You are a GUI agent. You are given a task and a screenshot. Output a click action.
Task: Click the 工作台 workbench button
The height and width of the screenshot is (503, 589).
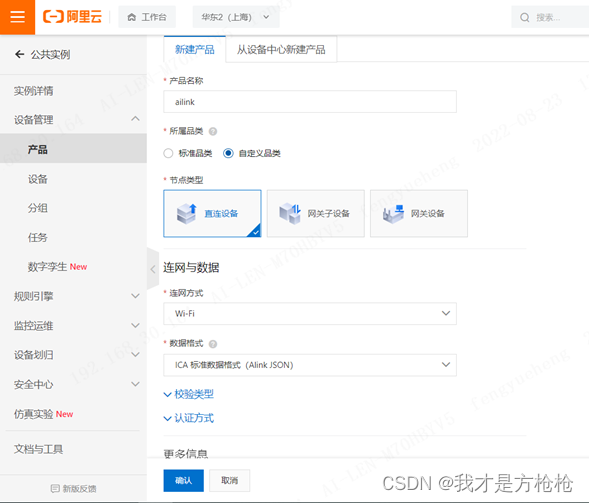(147, 17)
